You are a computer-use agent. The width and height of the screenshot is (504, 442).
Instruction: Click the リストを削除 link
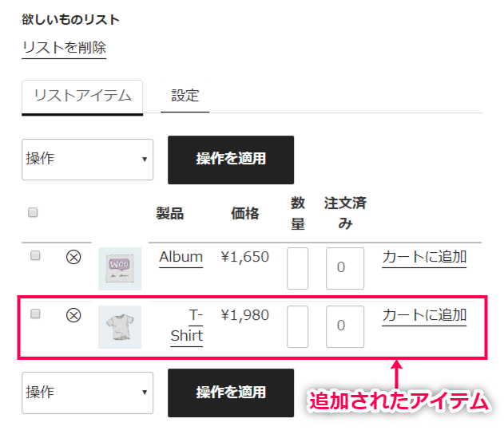point(64,48)
